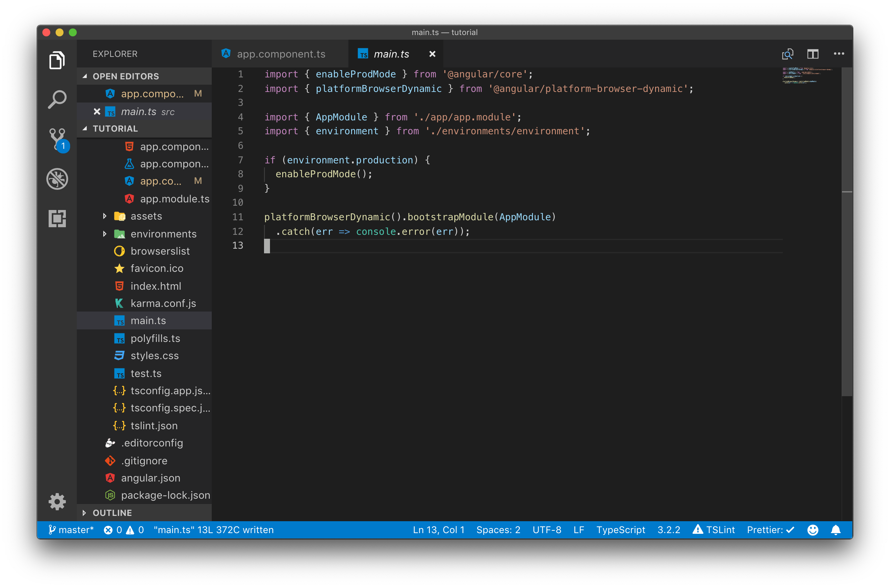This screenshot has width=890, height=588.
Task: Open the editor More Actions ellipsis
Action: tap(839, 54)
